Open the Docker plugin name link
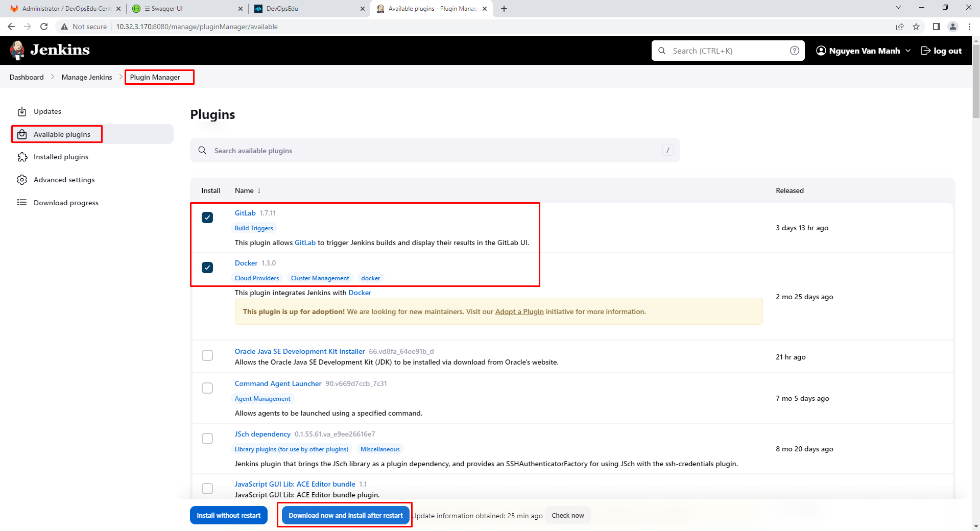 246,263
